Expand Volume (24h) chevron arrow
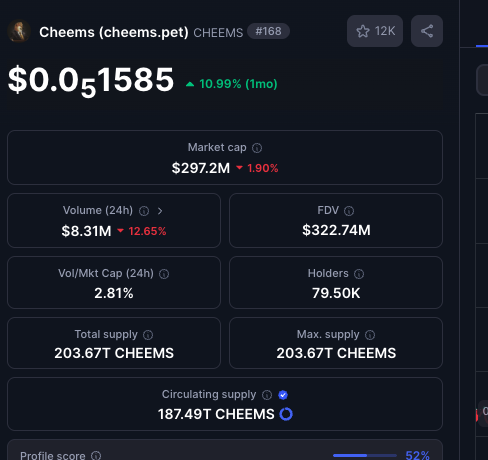Image resolution: width=488 pixels, height=460 pixels. [160, 211]
